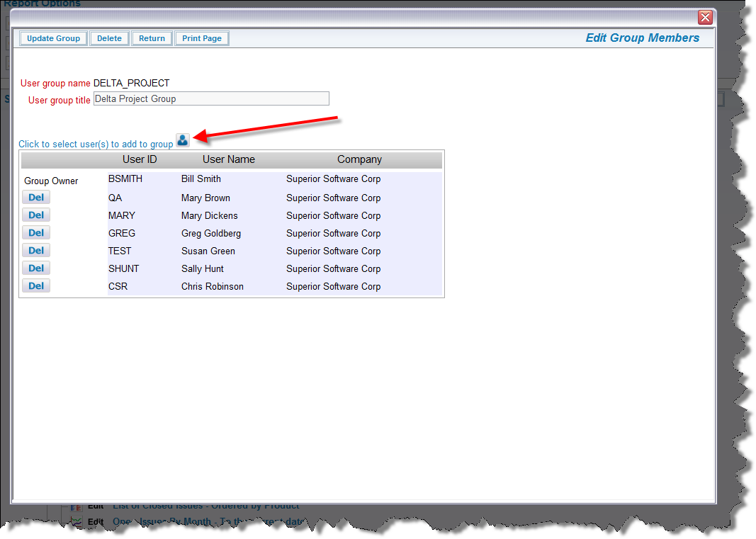Print the page with Print Page

point(202,38)
